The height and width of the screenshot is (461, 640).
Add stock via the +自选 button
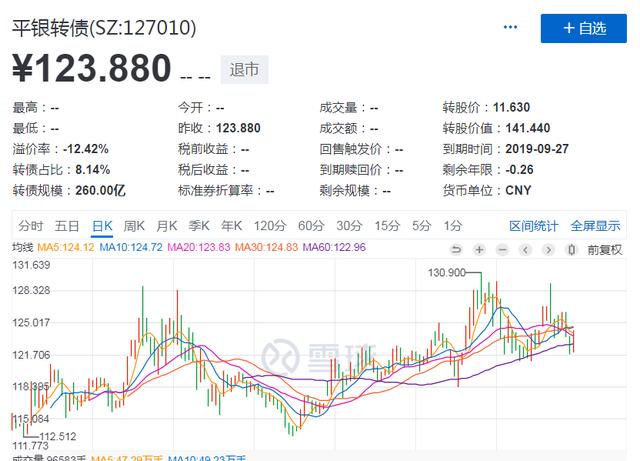(x=584, y=28)
